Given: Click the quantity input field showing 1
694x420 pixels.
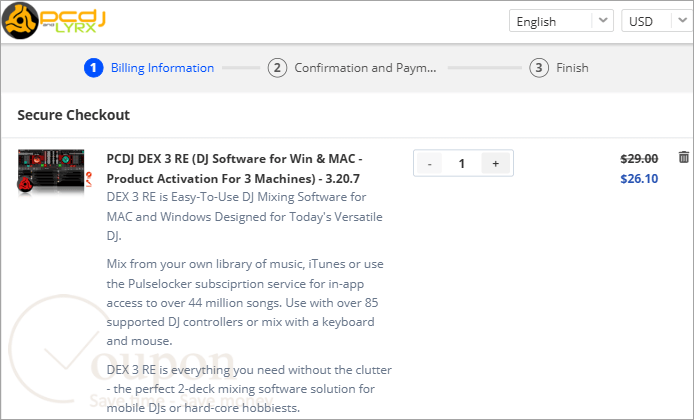Looking at the screenshot, I should click(462, 164).
